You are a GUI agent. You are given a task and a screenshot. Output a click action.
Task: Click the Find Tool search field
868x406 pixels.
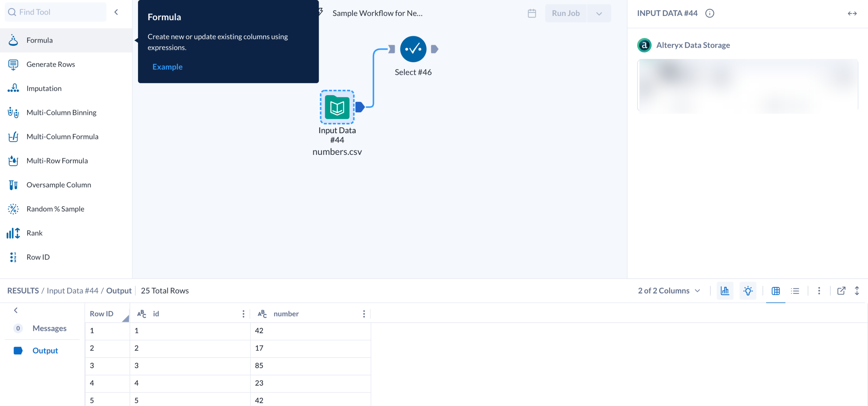pos(56,12)
